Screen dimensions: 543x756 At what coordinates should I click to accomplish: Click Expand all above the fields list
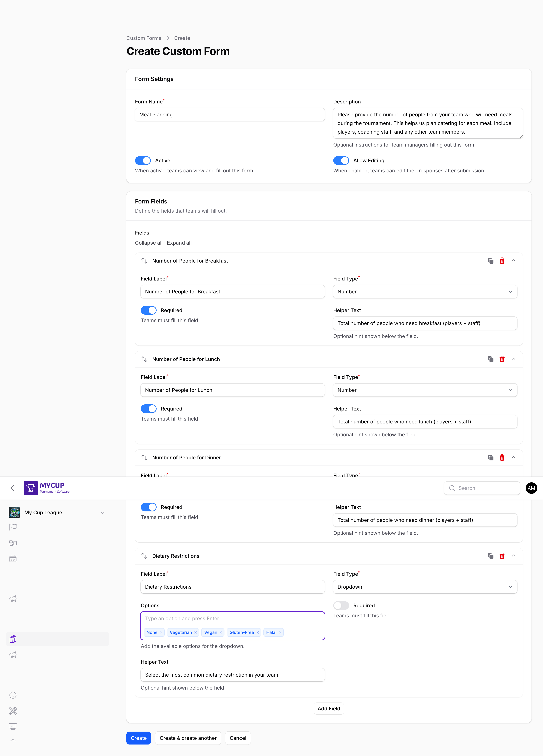click(x=179, y=243)
